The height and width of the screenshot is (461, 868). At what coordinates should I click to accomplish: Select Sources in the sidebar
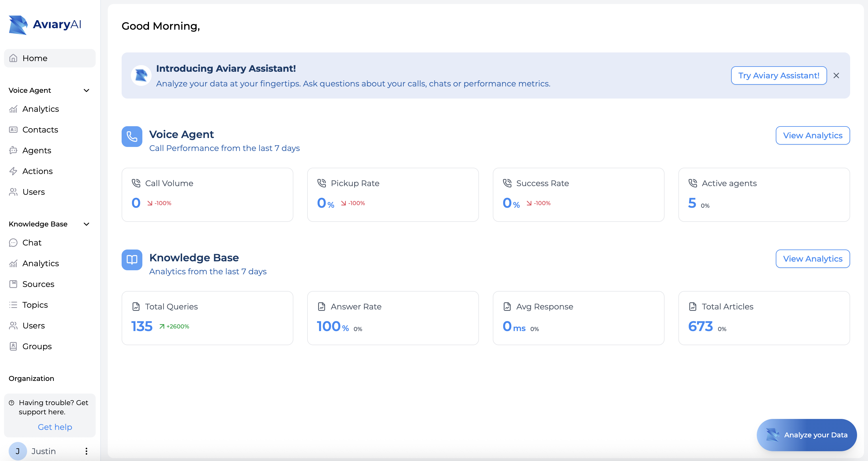(38, 284)
